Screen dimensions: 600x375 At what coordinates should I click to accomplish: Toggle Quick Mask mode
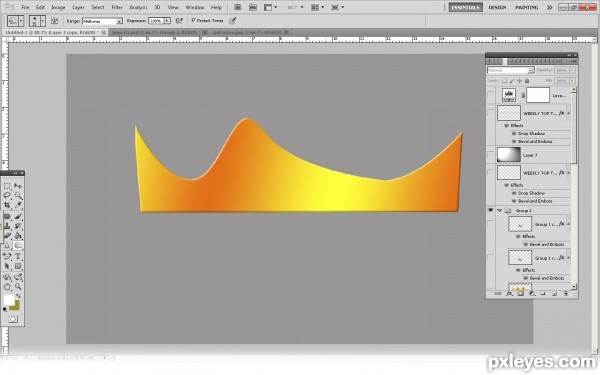13,319
